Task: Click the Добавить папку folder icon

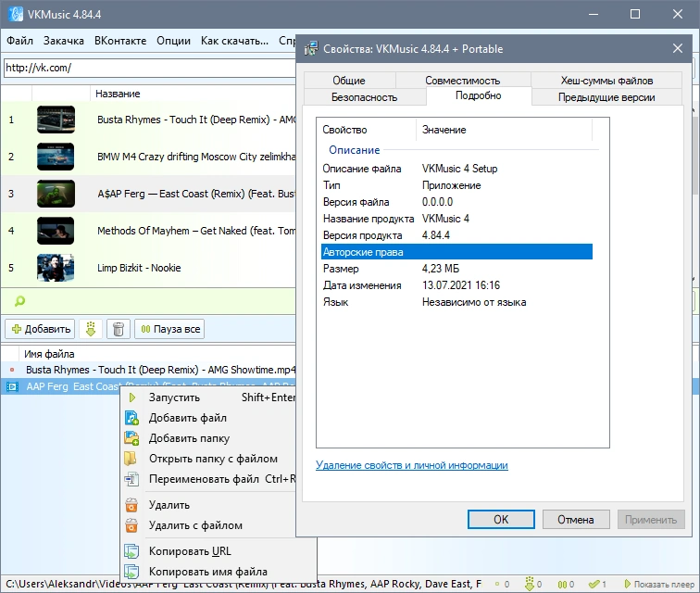Action: pyautogui.click(x=131, y=438)
